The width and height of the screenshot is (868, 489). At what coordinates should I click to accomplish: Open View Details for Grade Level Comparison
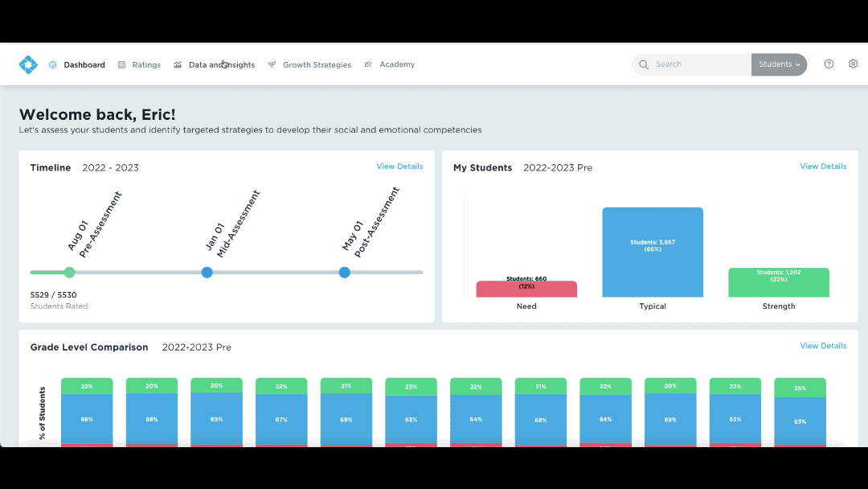[x=823, y=346]
